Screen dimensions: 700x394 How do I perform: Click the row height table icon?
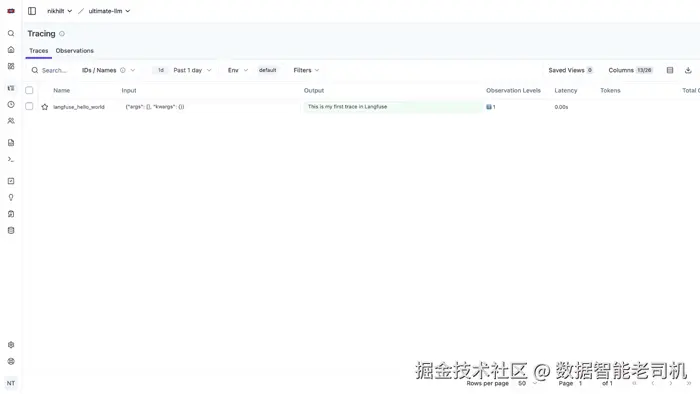point(670,70)
